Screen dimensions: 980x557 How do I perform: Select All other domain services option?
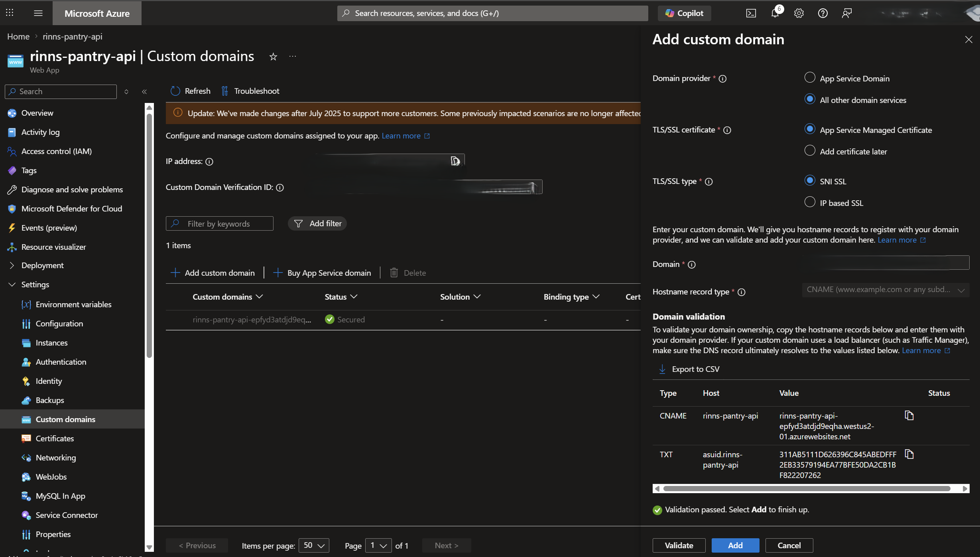click(x=810, y=99)
